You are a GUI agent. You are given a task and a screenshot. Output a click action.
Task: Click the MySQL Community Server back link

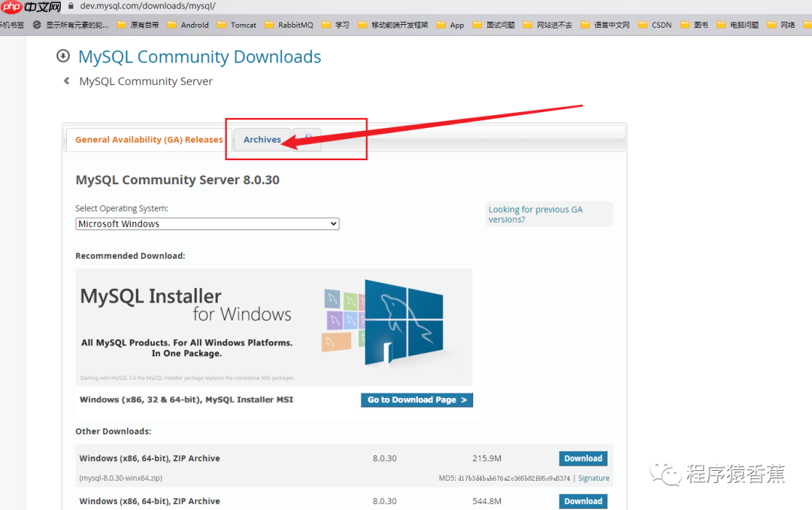point(145,80)
